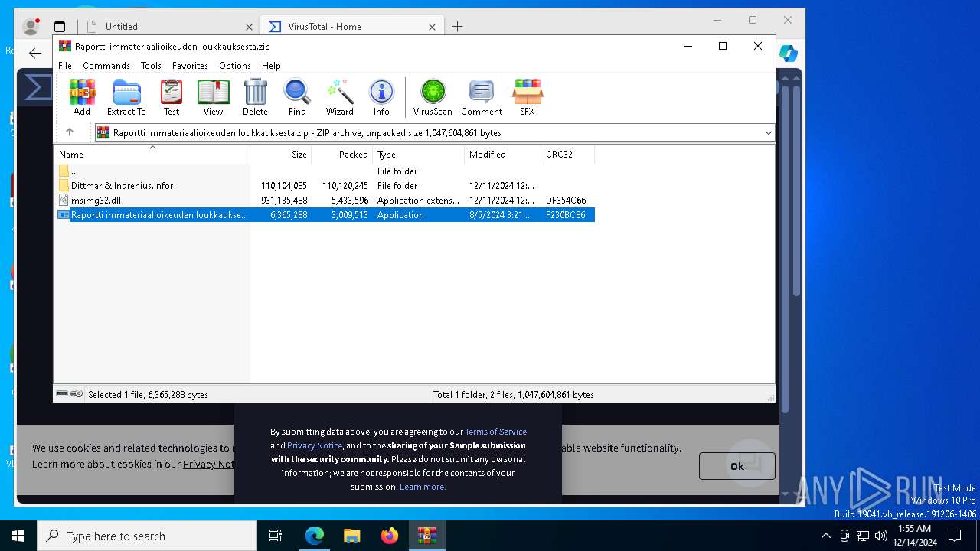This screenshot has width=980, height=551.
Task: Click the taskbar search box
Action: click(147, 536)
